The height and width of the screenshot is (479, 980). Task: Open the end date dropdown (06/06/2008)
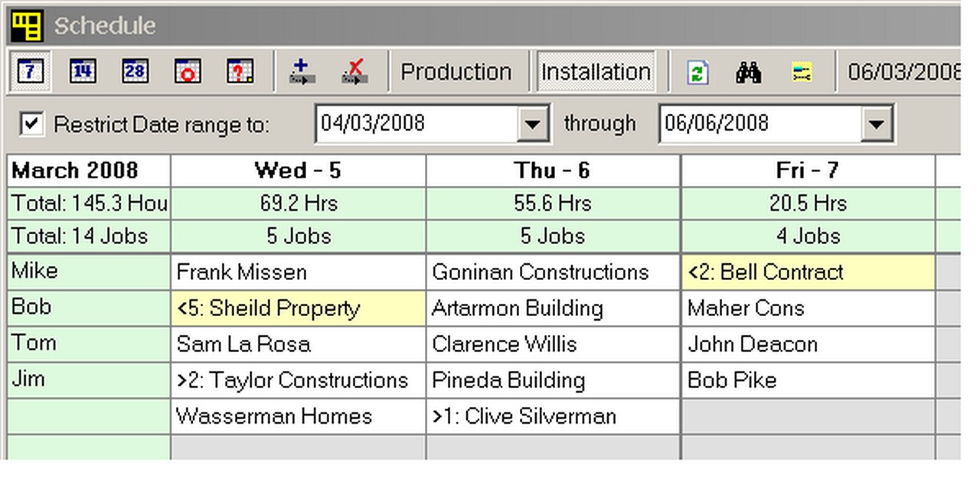[877, 124]
